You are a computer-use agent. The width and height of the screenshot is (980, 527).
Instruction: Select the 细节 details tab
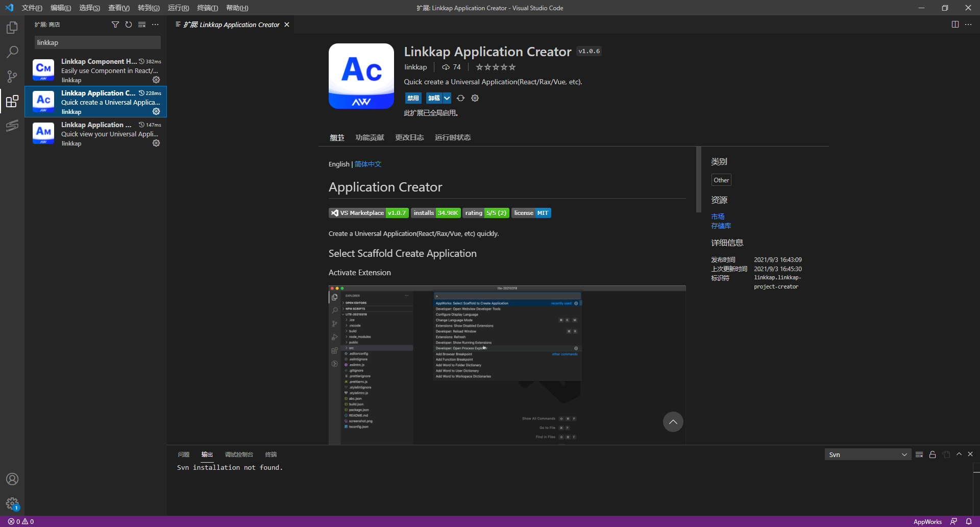pyautogui.click(x=337, y=137)
